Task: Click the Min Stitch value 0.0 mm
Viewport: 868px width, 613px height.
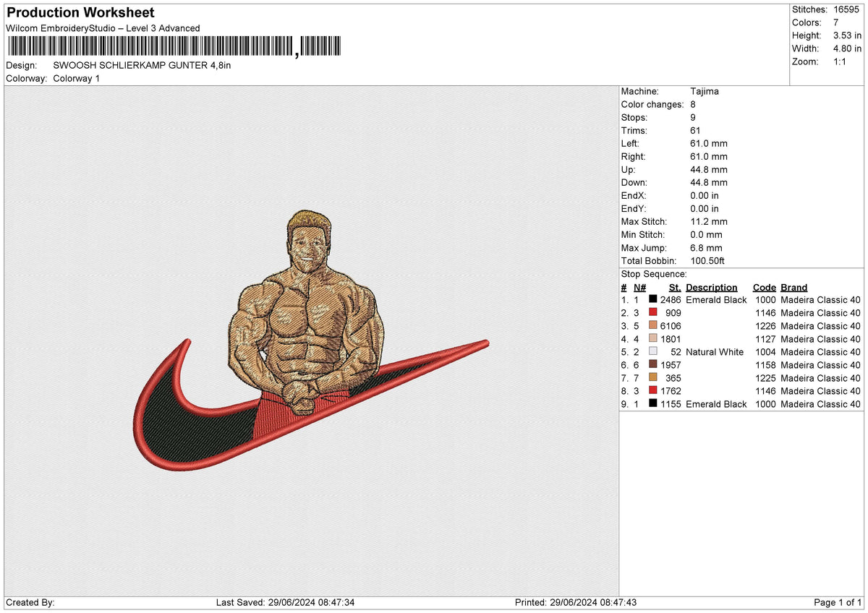Action: coord(707,235)
